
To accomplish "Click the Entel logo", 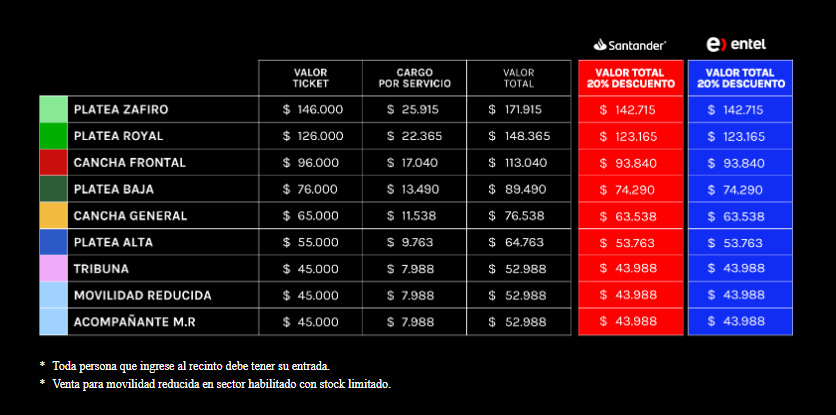I will [738, 44].
